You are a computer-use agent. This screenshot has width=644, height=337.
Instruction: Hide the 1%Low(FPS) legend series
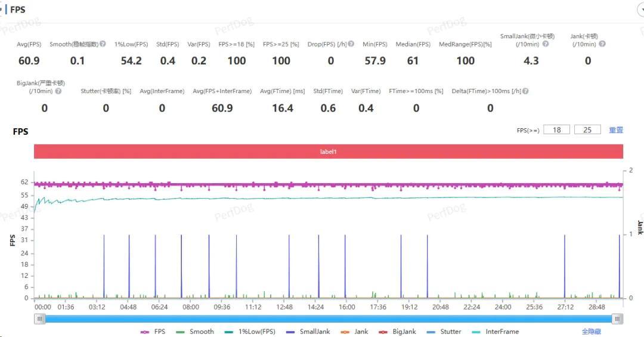(250, 332)
